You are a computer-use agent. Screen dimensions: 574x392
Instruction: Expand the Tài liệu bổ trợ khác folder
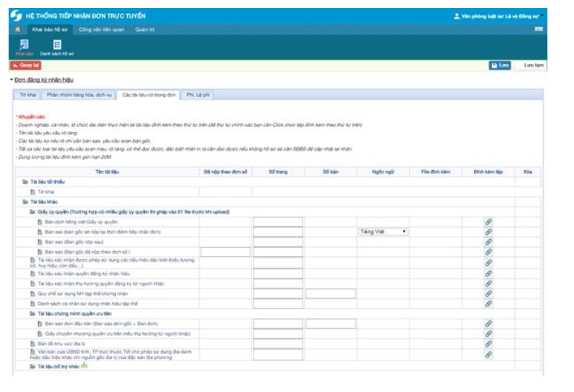coord(32,366)
